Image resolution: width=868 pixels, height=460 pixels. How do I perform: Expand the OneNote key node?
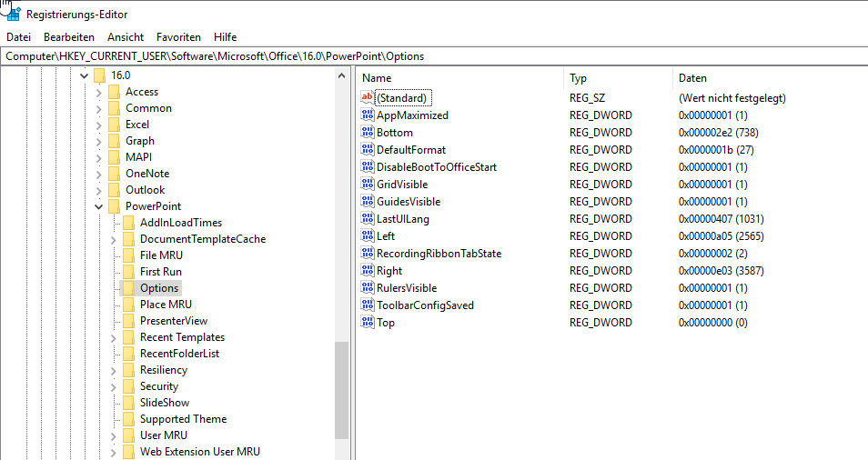click(x=98, y=175)
